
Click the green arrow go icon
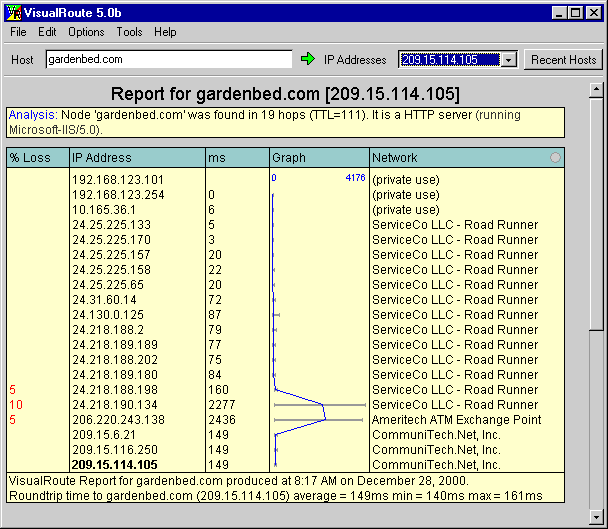click(x=308, y=59)
